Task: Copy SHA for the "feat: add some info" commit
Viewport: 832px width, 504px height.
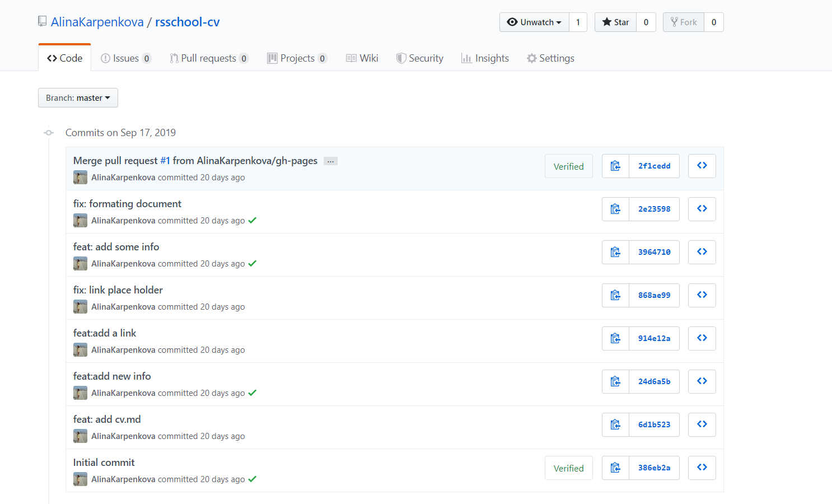Action: [x=615, y=251]
